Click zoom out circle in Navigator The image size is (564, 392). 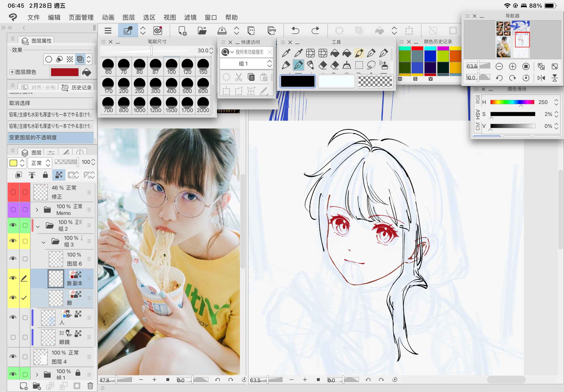(499, 66)
